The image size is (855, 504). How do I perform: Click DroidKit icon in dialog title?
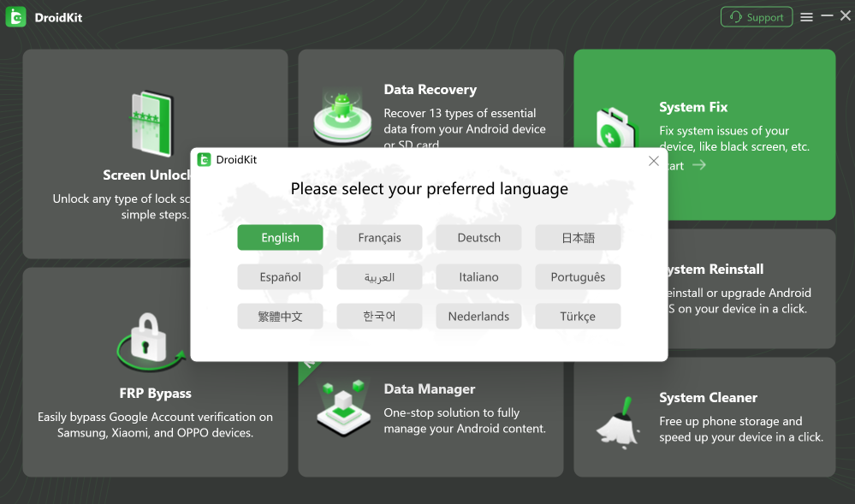[x=204, y=159]
